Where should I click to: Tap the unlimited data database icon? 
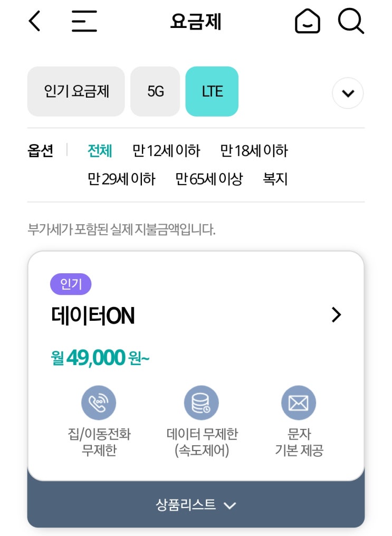click(x=201, y=403)
